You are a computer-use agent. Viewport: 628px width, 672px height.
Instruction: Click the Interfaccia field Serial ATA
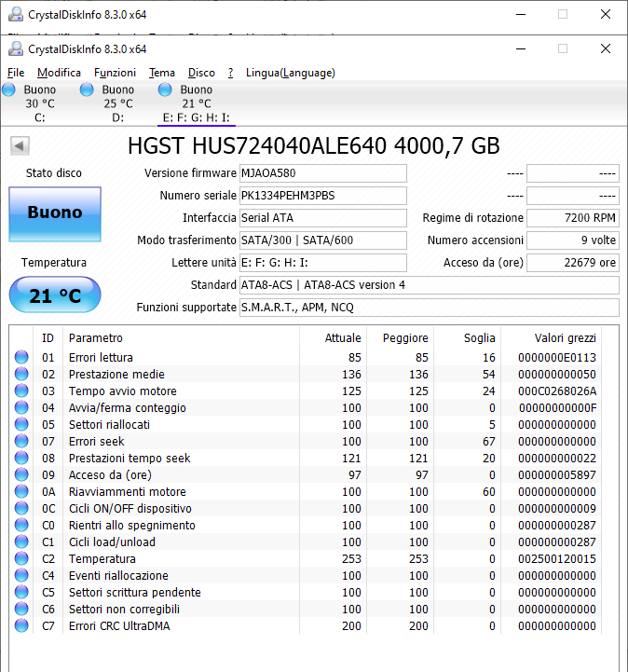click(323, 218)
